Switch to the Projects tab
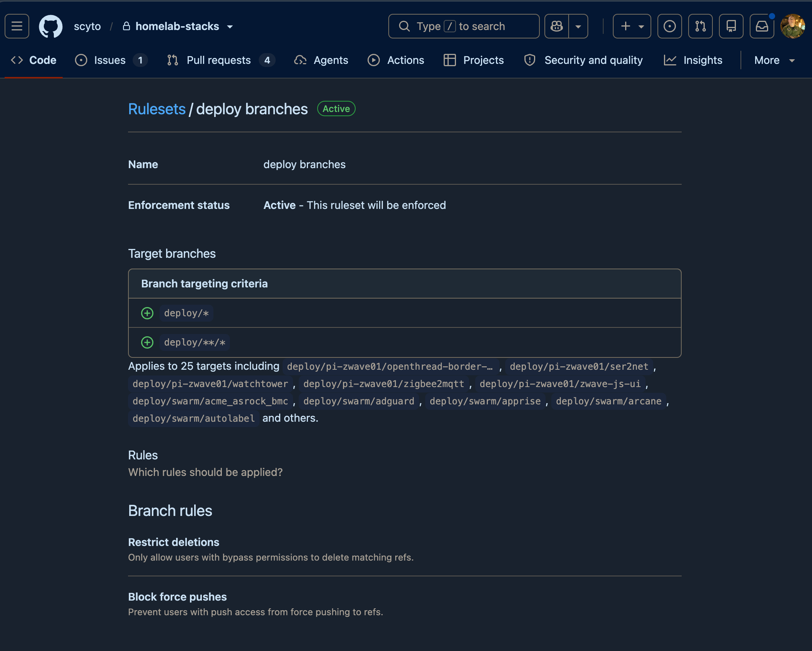The height and width of the screenshot is (651, 812). point(473,60)
